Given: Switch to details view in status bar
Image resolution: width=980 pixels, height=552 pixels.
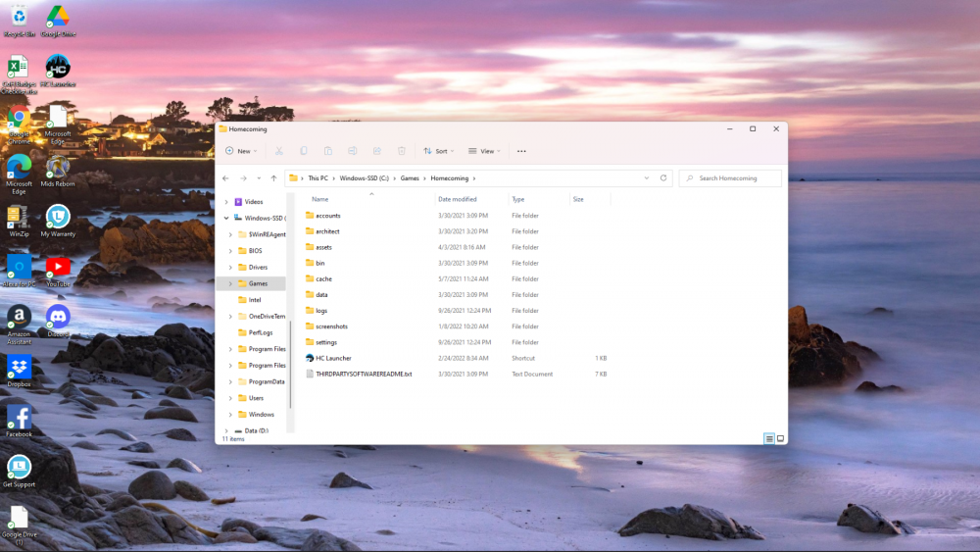Looking at the screenshot, I should 769,438.
